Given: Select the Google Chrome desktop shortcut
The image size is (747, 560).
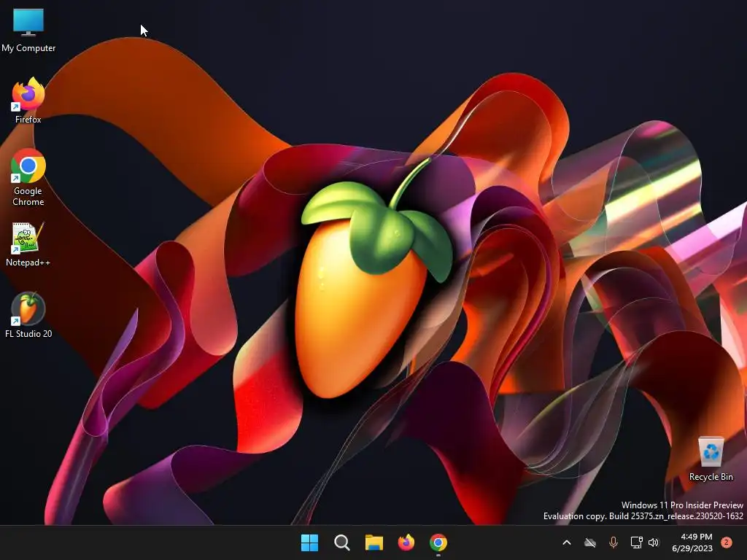Looking at the screenshot, I should point(28,177).
